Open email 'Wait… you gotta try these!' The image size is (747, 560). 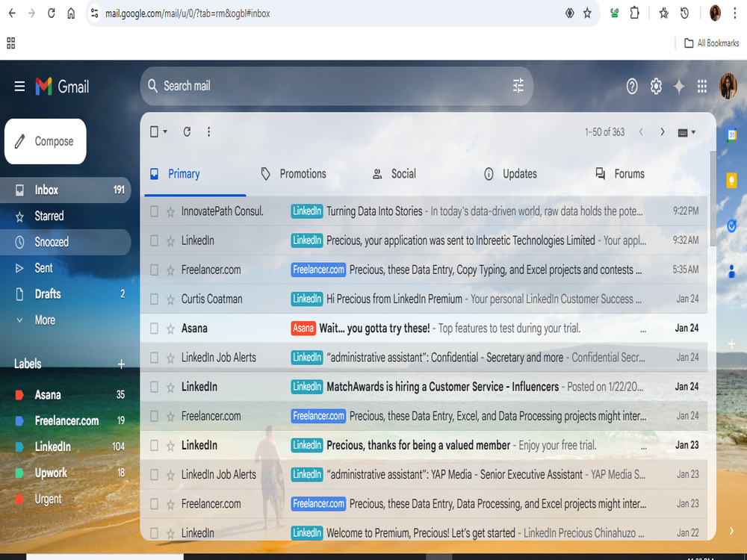424,329
